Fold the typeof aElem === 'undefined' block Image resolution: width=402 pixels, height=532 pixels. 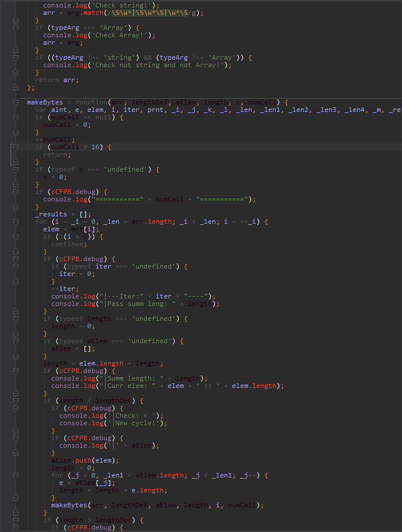click(x=16, y=341)
